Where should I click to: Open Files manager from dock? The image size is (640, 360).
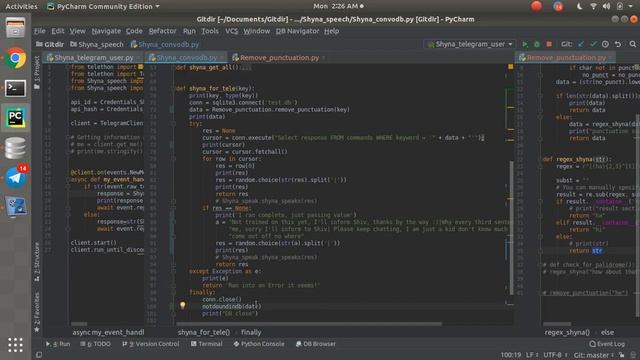coord(16,29)
